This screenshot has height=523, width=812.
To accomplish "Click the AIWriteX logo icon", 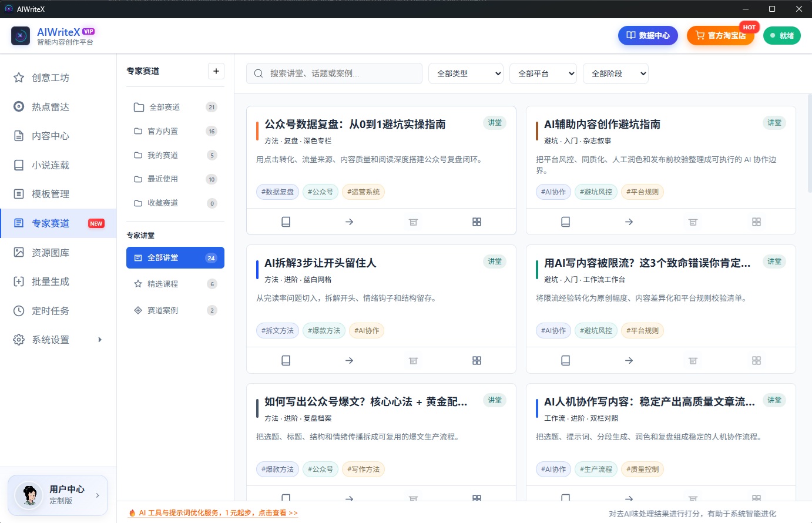I will coord(21,36).
